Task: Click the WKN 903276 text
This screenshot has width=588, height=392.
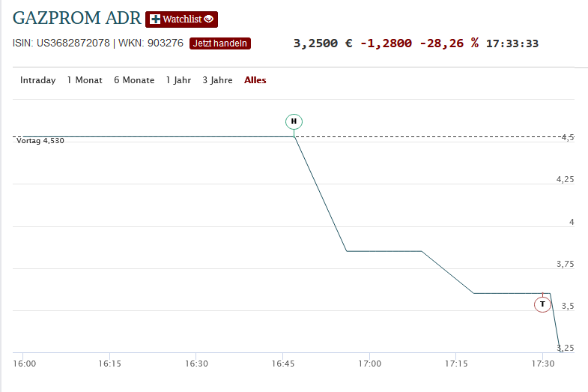Action: (151, 43)
